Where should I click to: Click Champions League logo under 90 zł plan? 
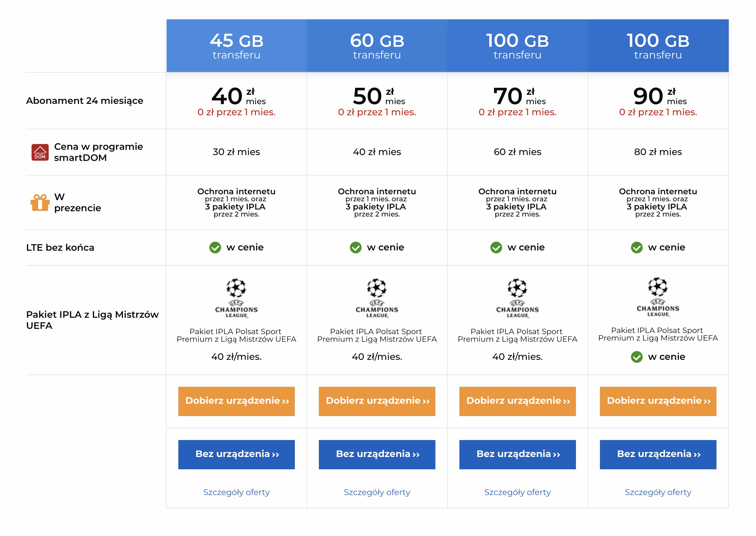point(658,297)
